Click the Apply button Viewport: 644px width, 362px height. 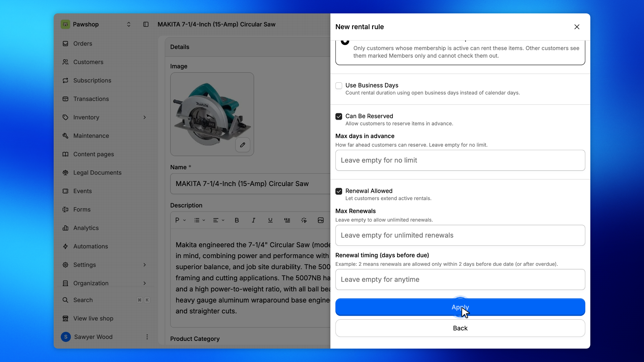[460, 307]
